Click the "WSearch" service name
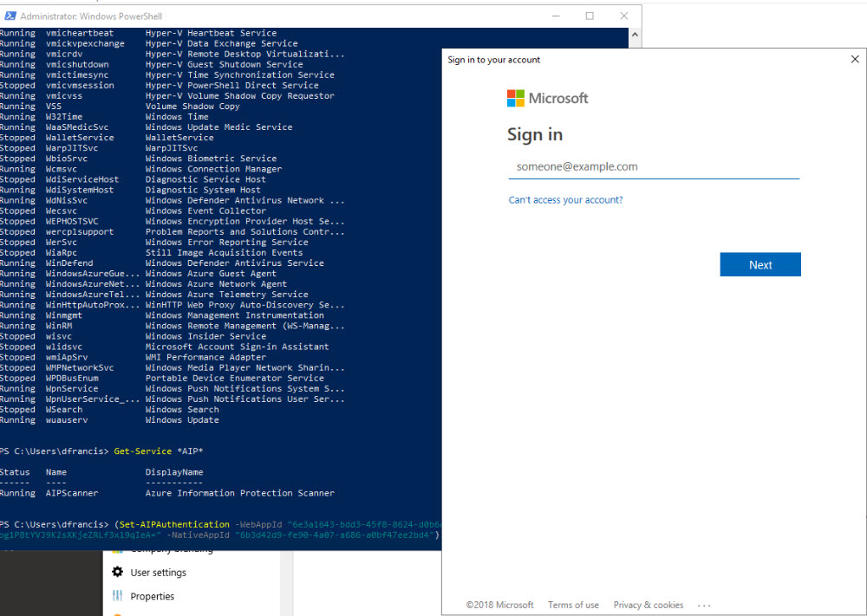This screenshot has height=616, width=867. pos(64,410)
